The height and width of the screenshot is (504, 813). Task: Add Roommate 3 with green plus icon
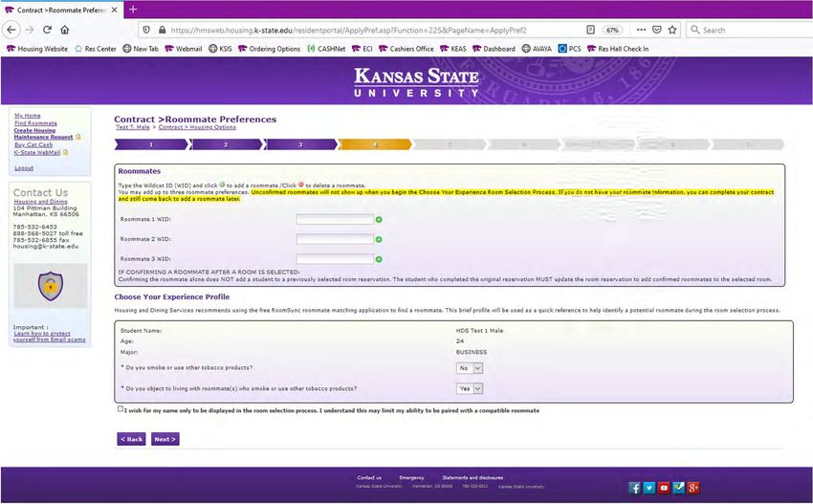click(379, 259)
